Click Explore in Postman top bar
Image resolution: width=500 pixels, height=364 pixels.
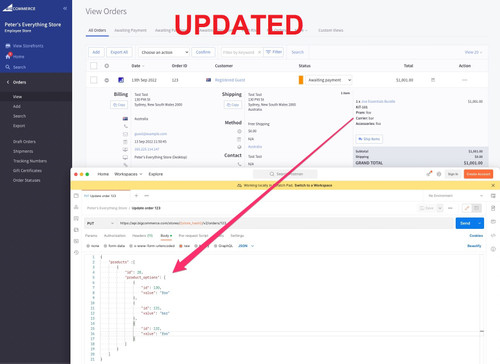pyautogui.click(x=156, y=174)
